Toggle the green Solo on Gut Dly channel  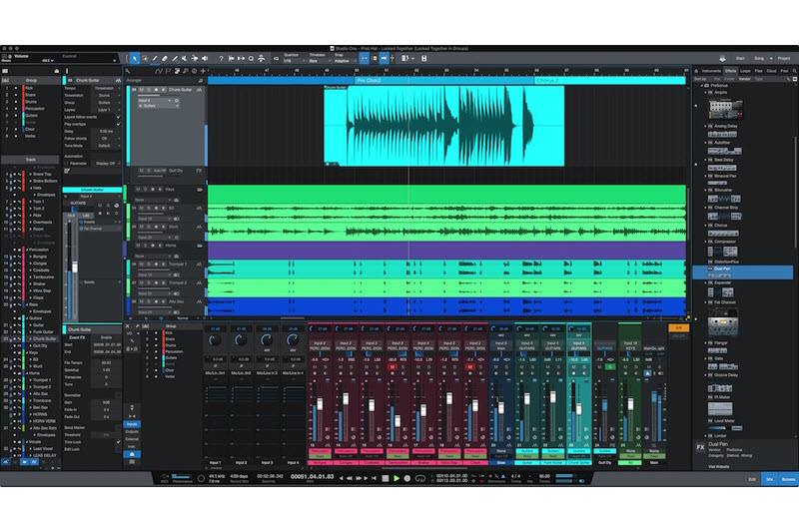tap(610, 367)
